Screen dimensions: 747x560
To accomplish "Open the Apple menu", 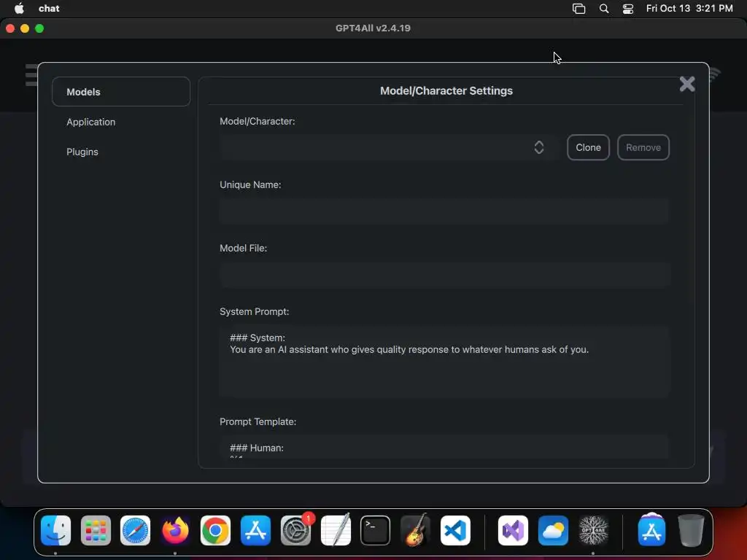I will pyautogui.click(x=19, y=8).
